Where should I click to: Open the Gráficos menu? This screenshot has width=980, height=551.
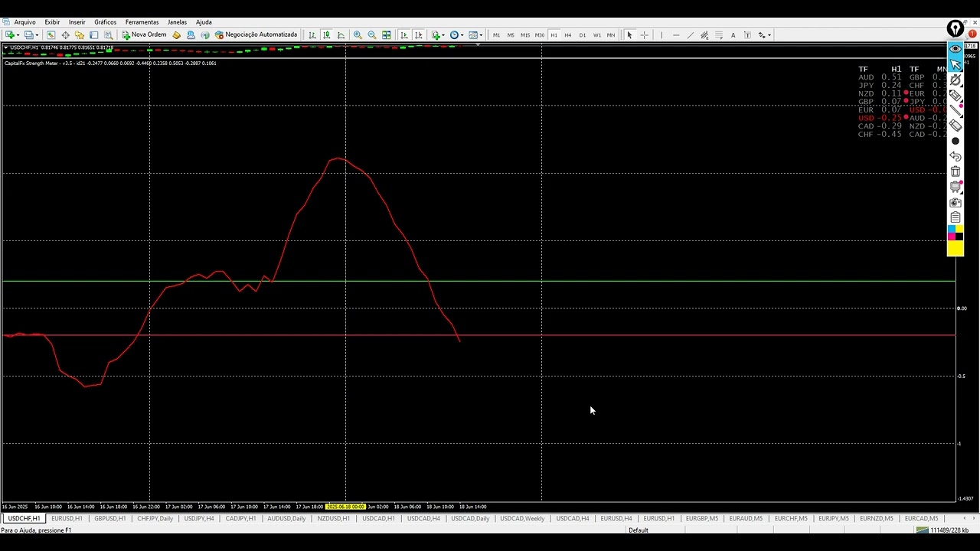tap(106, 22)
